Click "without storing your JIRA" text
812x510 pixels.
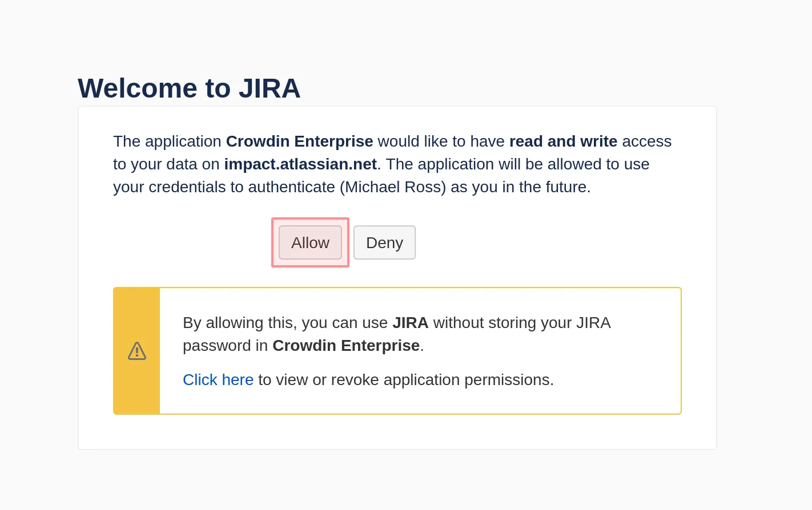[521, 323]
